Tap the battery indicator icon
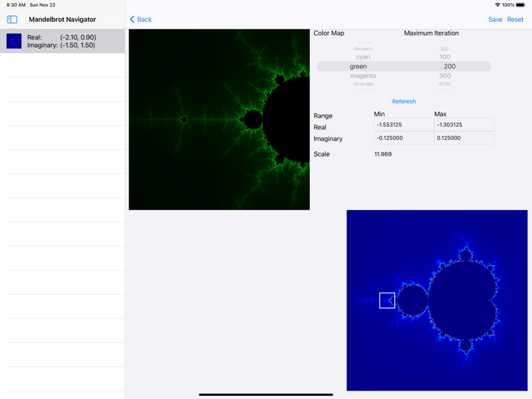This screenshot has width=532, height=399. (521, 5)
